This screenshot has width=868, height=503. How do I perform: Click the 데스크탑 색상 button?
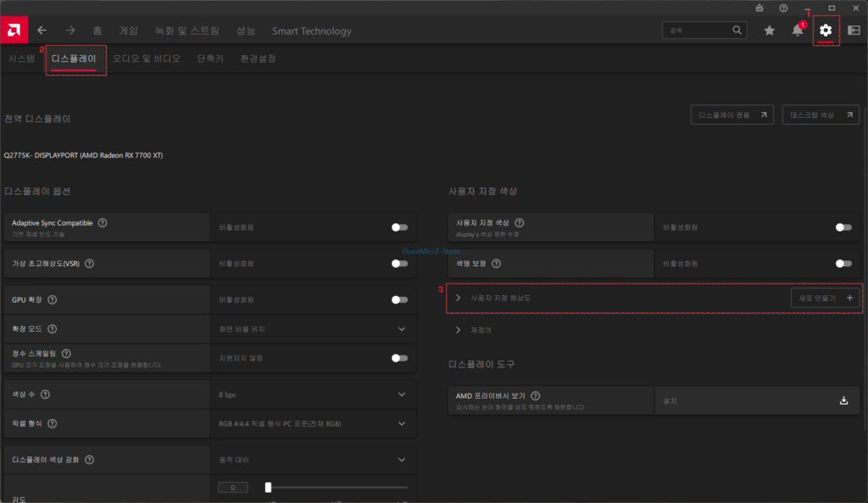(821, 115)
